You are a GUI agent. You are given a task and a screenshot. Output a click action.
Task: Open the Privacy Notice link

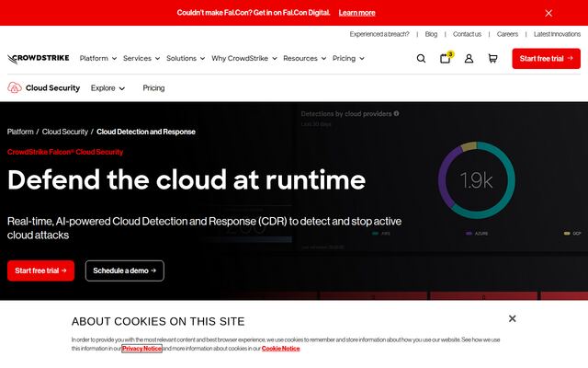141,349
